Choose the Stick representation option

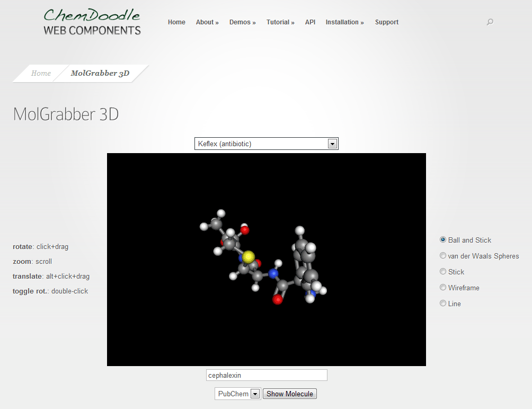pos(443,272)
